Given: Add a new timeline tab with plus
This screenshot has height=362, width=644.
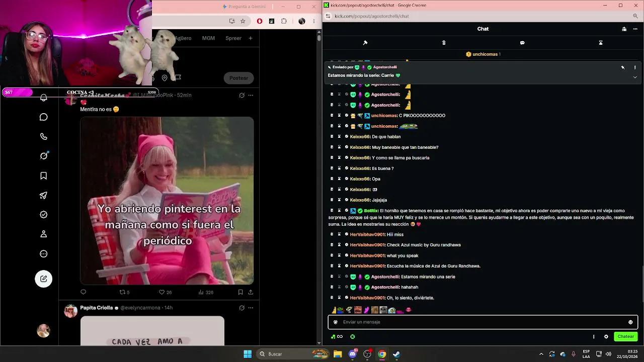Looking at the screenshot, I should [x=250, y=38].
